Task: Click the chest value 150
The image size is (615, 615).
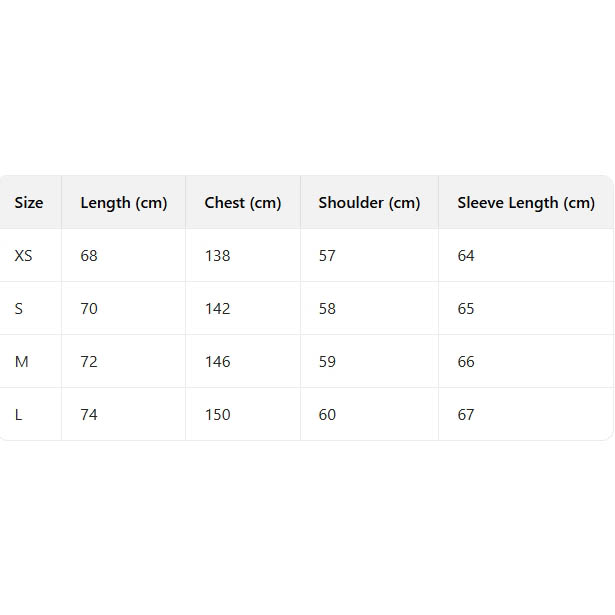Action: (x=217, y=415)
